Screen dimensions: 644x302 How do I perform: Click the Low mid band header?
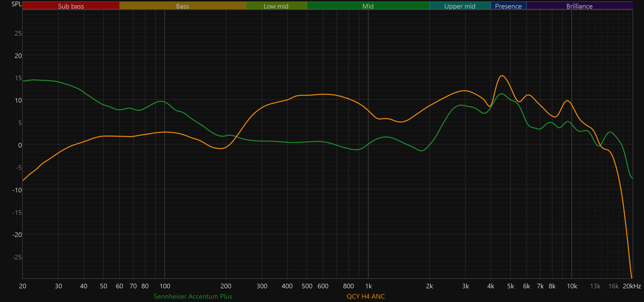point(276,6)
